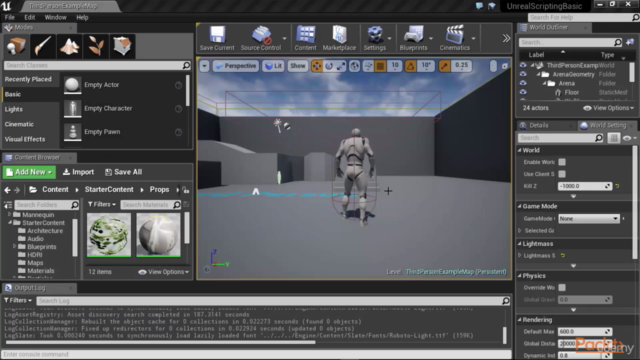640x360 pixels.
Task: Enable World Composition checkbox
Action: point(562,162)
